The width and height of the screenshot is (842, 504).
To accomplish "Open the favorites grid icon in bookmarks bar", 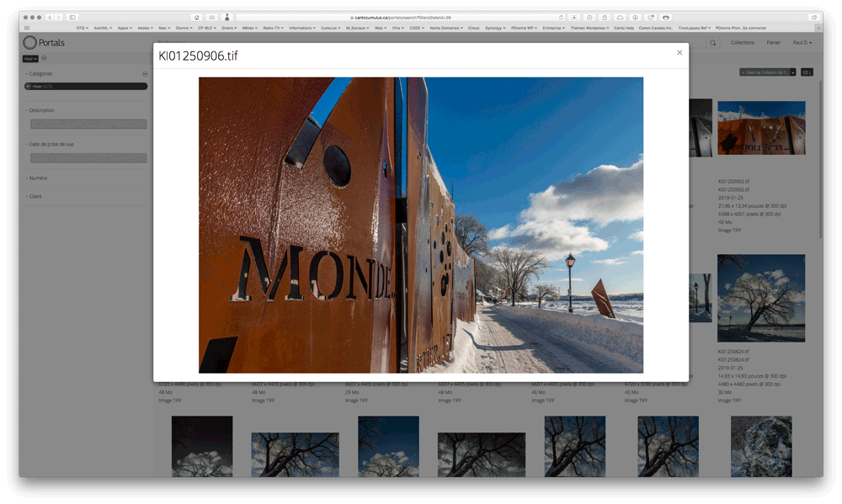I will tap(27, 28).
